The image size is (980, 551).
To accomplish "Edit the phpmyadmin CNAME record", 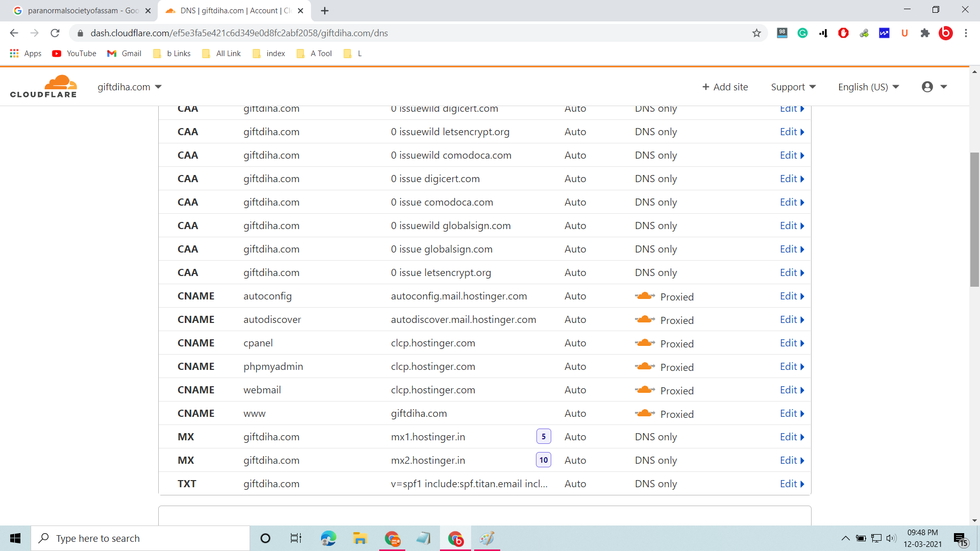I will 792,366.
